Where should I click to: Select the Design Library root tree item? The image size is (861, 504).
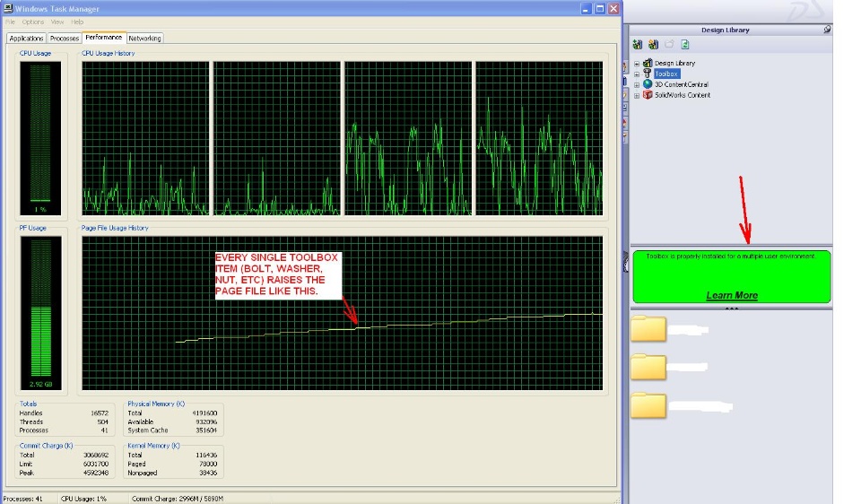point(674,63)
